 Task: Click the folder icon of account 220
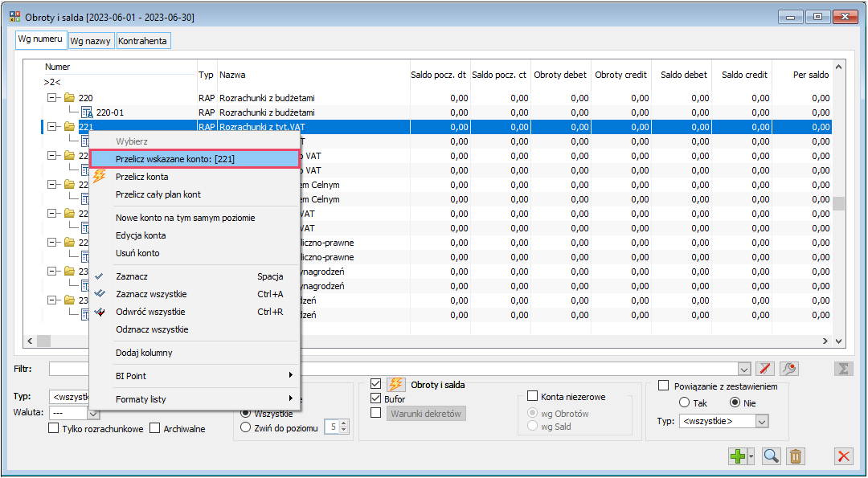(69, 99)
